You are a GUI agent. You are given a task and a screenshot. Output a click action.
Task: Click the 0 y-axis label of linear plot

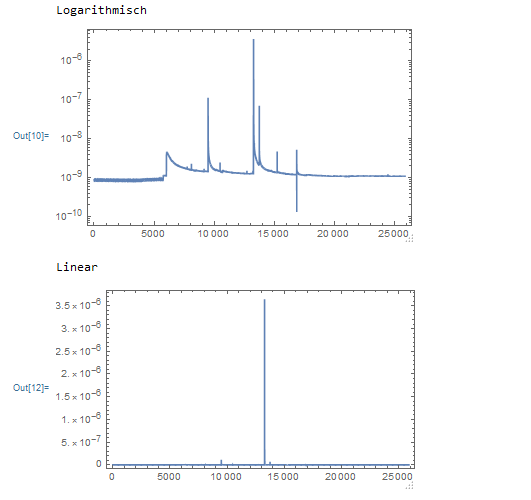99,463
